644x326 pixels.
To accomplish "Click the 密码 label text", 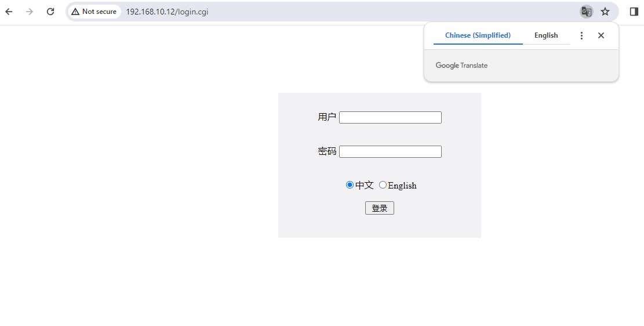I will 327,151.
